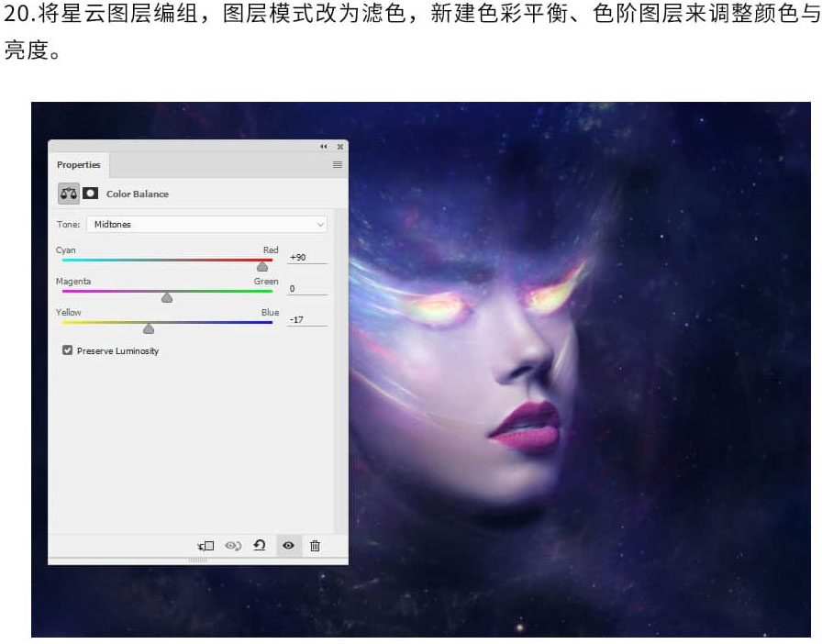Click the Color Balance adjustment scales icon
Viewport: 822px width, 644px height.
click(x=69, y=194)
